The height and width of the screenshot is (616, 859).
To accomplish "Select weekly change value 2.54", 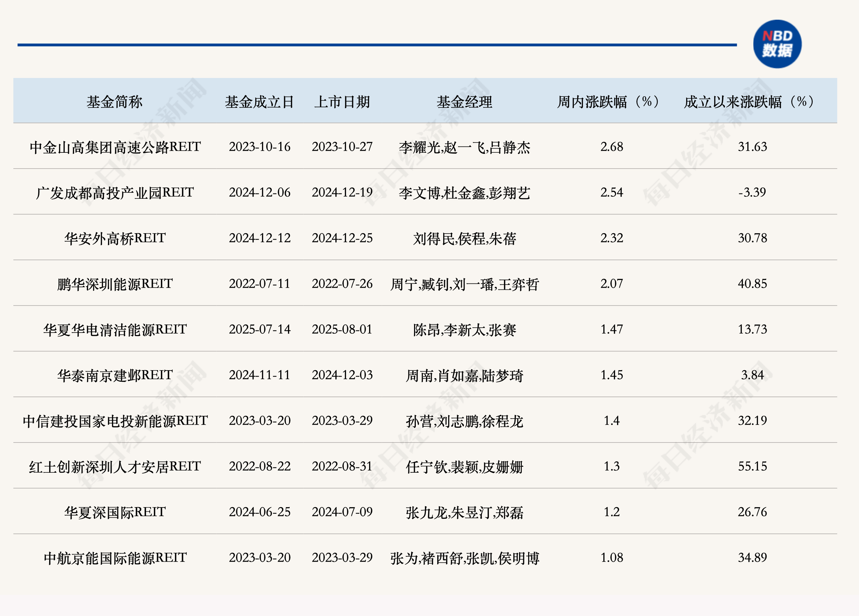I will coord(612,192).
